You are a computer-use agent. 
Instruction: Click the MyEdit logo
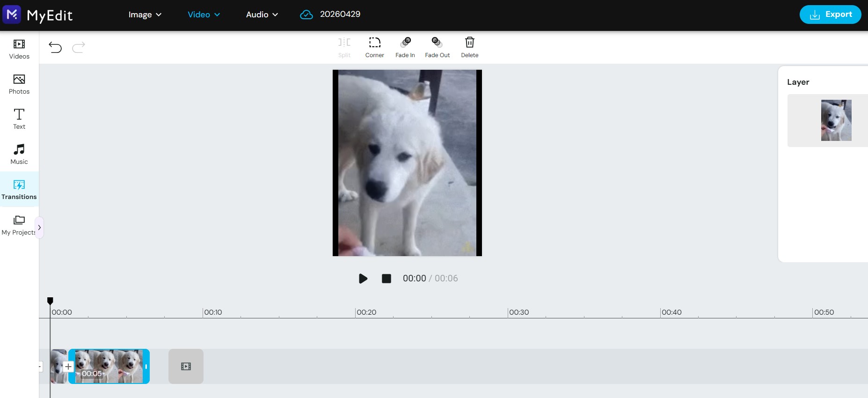pos(37,15)
